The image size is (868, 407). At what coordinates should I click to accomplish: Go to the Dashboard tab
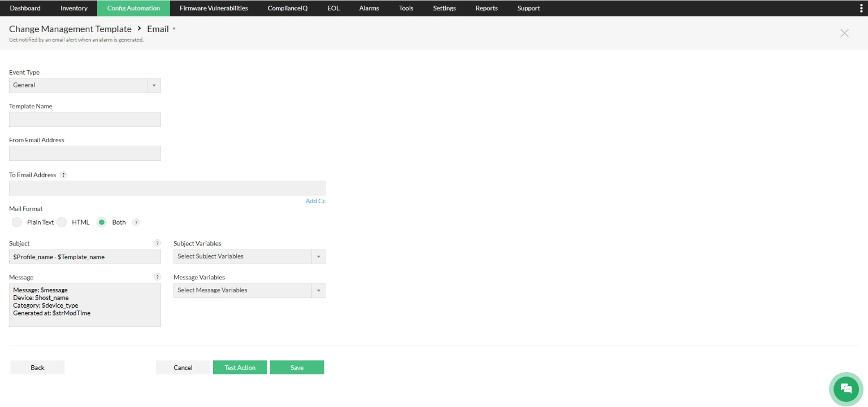point(25,8)
